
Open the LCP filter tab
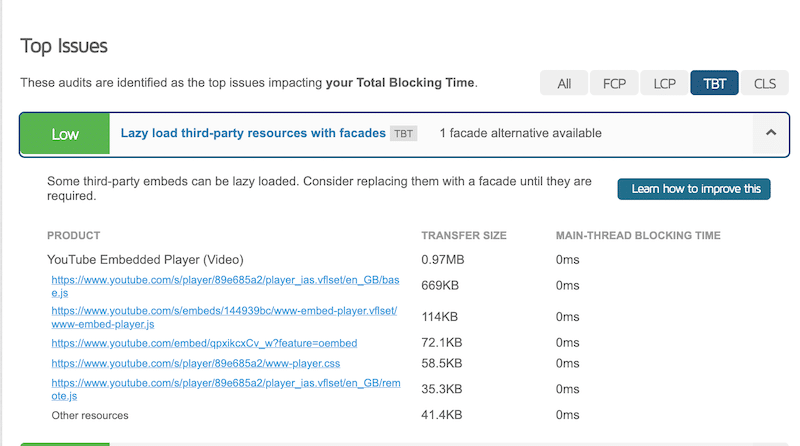[665, 83]
